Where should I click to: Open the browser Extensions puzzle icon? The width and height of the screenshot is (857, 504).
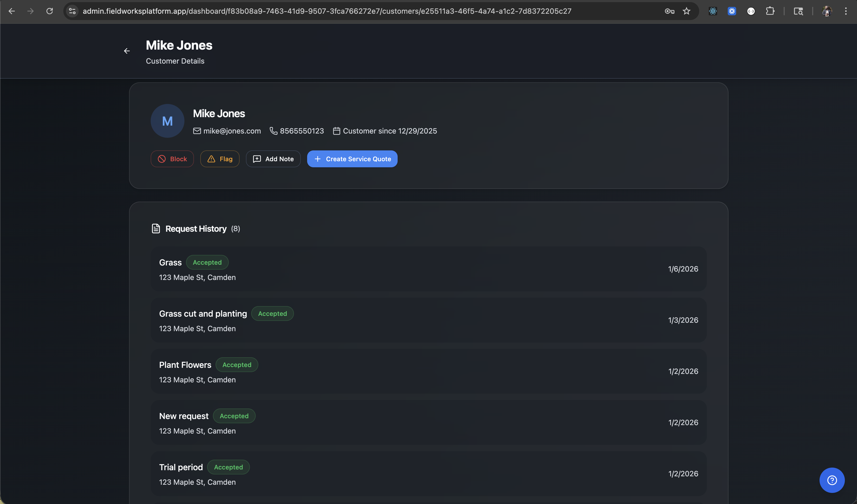click(x=770, y=11)
